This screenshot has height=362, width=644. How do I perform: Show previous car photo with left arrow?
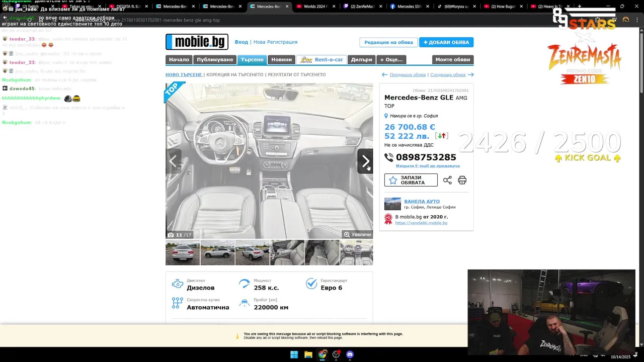coord(174,161)
